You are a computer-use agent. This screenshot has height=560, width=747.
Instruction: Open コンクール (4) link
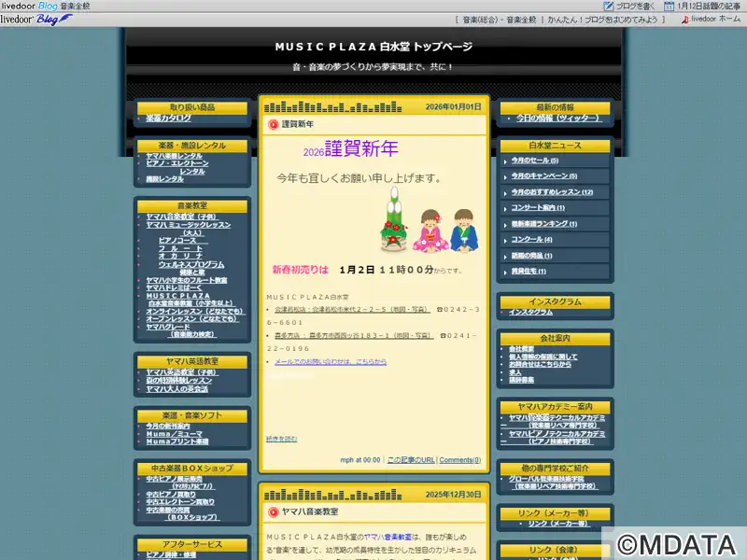coord(531,240)
